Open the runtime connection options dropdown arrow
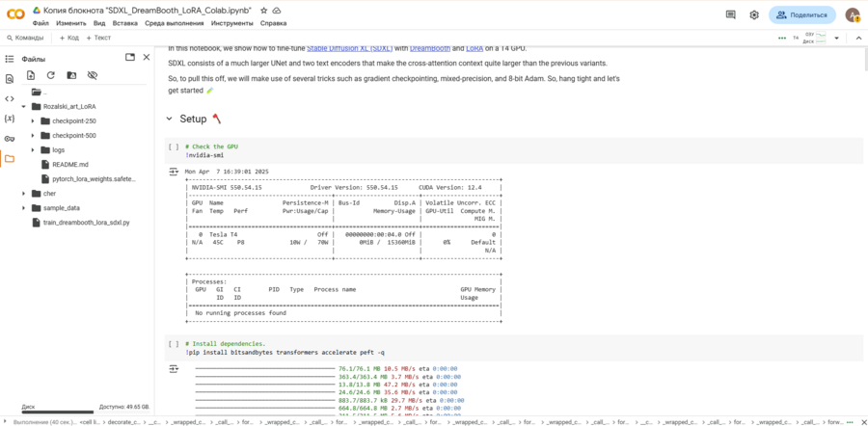This screenshot has width=868, height=426. coord(837,39)
